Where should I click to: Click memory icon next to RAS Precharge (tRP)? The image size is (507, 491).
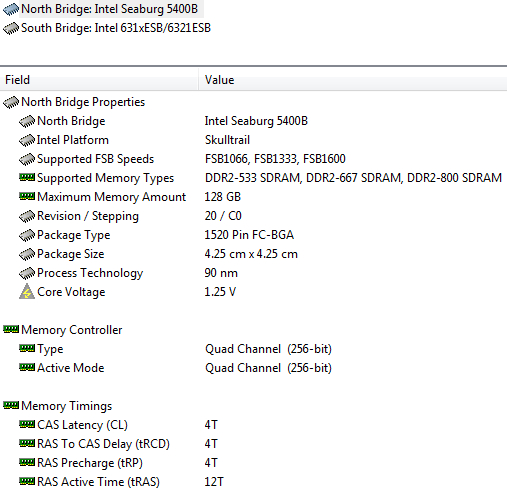[27, 463]
